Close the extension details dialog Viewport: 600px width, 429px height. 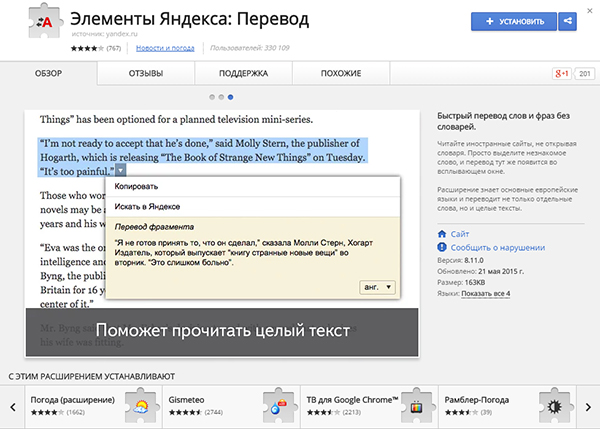[590, 11]
